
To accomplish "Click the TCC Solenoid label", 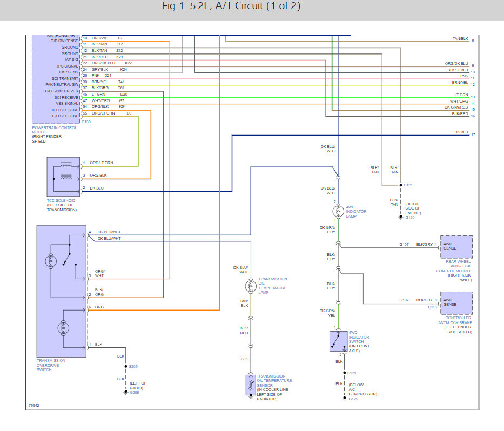I will 61,200.
